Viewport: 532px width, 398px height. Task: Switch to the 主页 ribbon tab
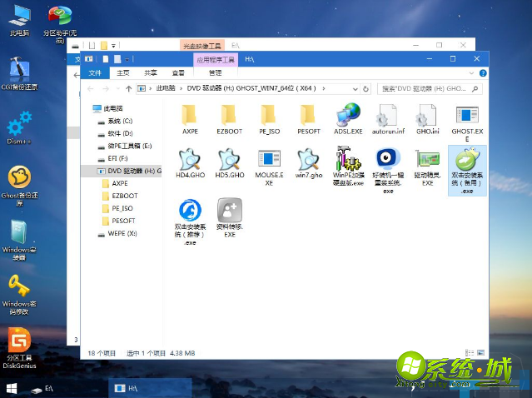(x=123, y=73)
